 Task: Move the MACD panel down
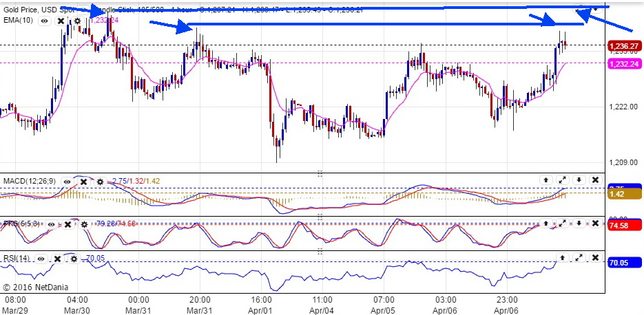(x=579, y=180)
